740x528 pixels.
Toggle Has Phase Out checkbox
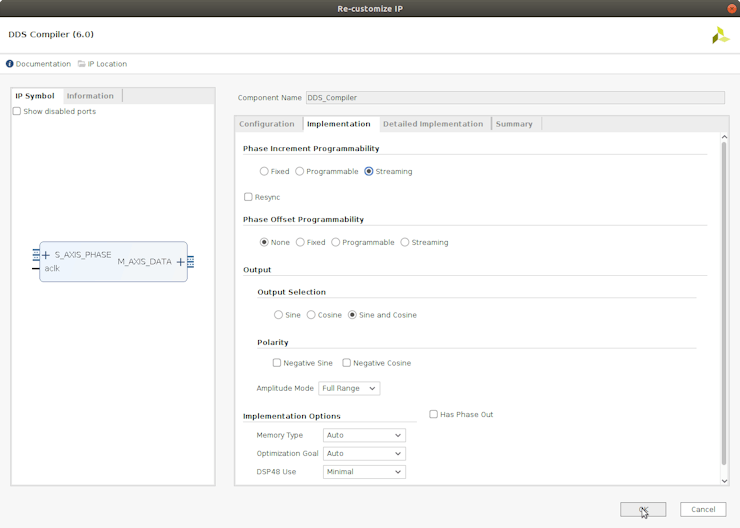(x=434, y=414)
